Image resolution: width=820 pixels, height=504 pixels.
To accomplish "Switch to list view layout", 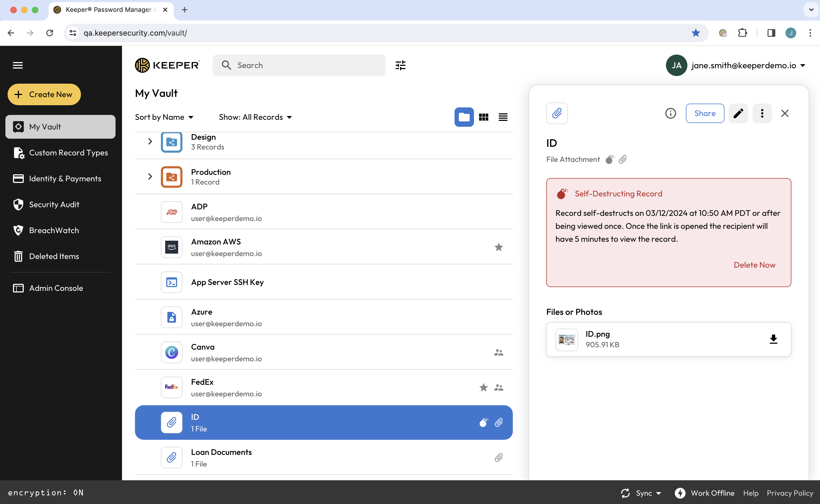I will pos(503,117).
